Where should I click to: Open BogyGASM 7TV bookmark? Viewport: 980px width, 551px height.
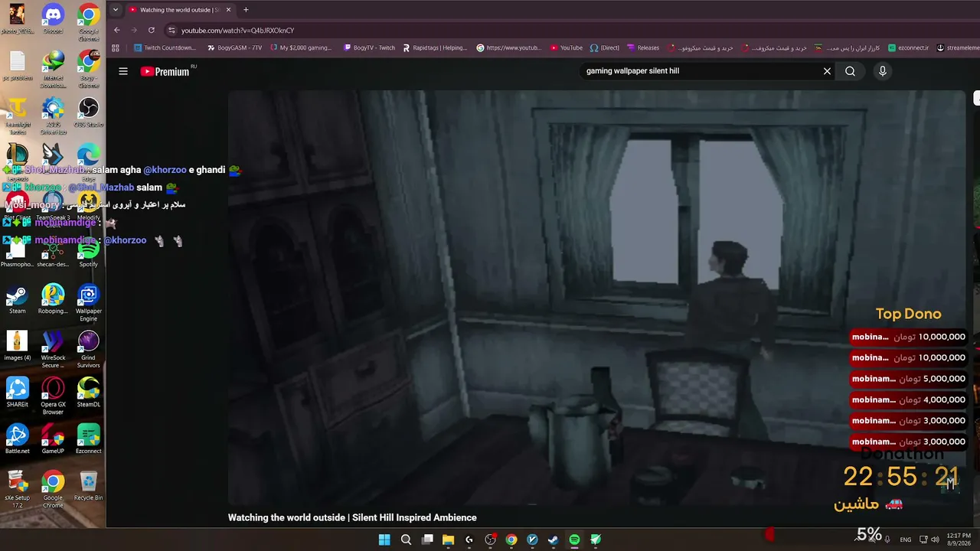click(x=234, y=47)
